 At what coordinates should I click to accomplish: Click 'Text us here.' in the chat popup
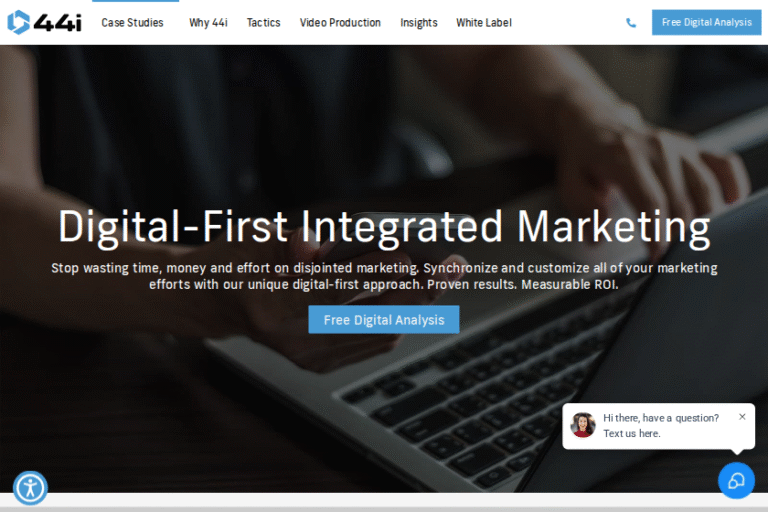point(632,434)
